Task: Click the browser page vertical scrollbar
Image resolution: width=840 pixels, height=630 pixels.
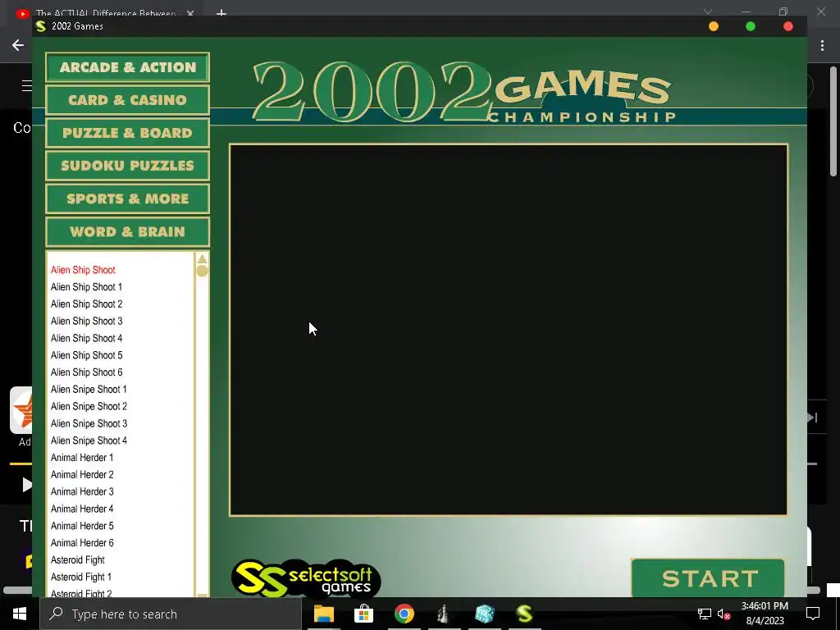Action: click(833, 121)
